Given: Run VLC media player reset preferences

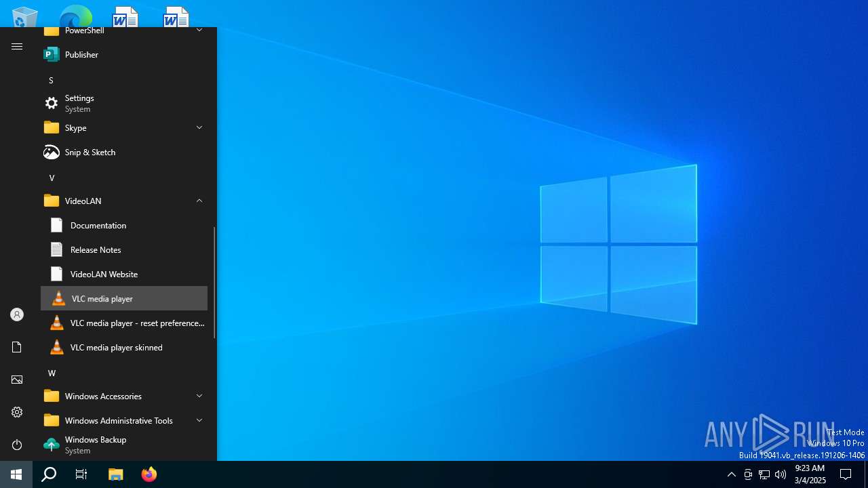Looking at the screenshot, I should [x=124, y=323].
